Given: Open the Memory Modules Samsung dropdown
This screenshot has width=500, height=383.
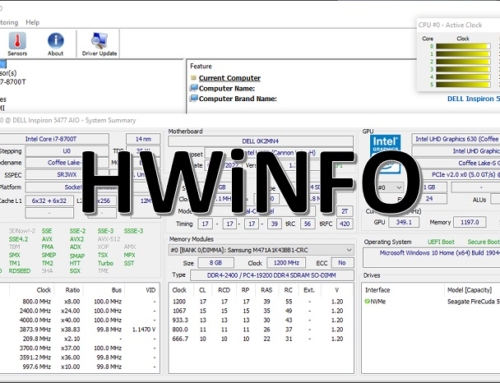Looking at the screenshot, I should [261, 250].
